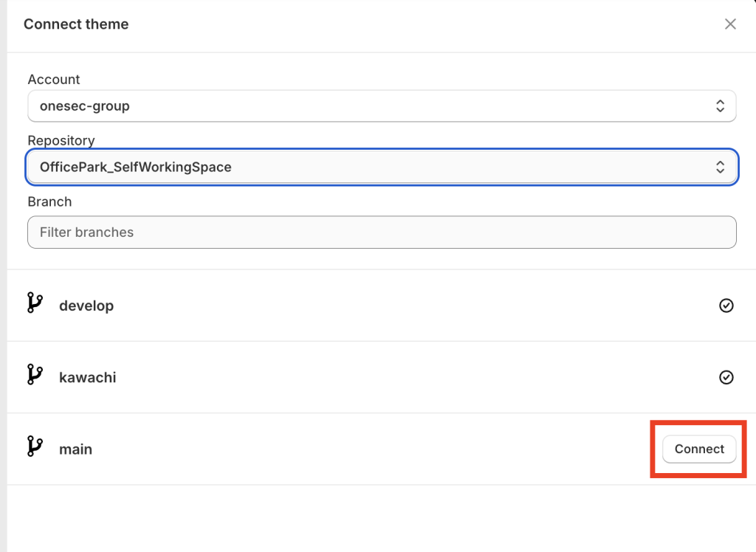Click the kawachi branch git icon
Viewport: 756px width, 552px height.
tap(34, 375)
